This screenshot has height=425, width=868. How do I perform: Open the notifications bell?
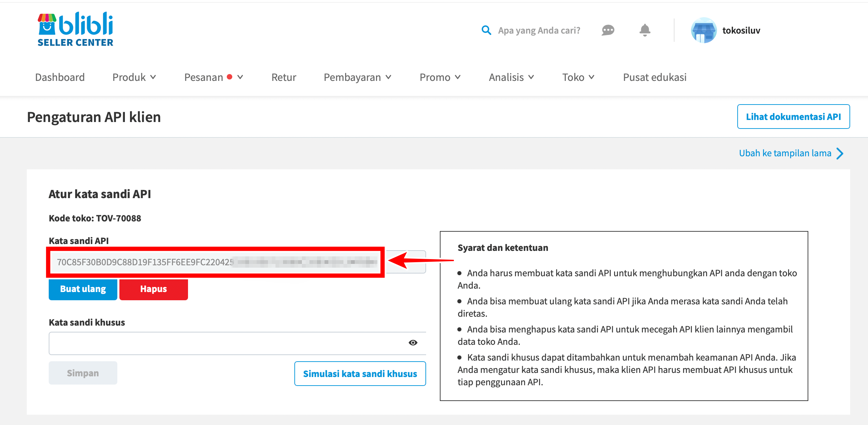[645, 30]
